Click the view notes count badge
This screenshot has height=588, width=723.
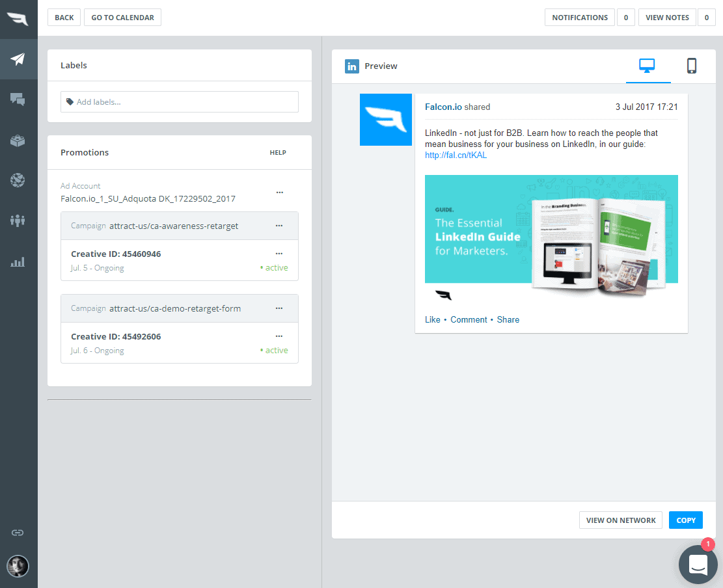tap(706, 18)
